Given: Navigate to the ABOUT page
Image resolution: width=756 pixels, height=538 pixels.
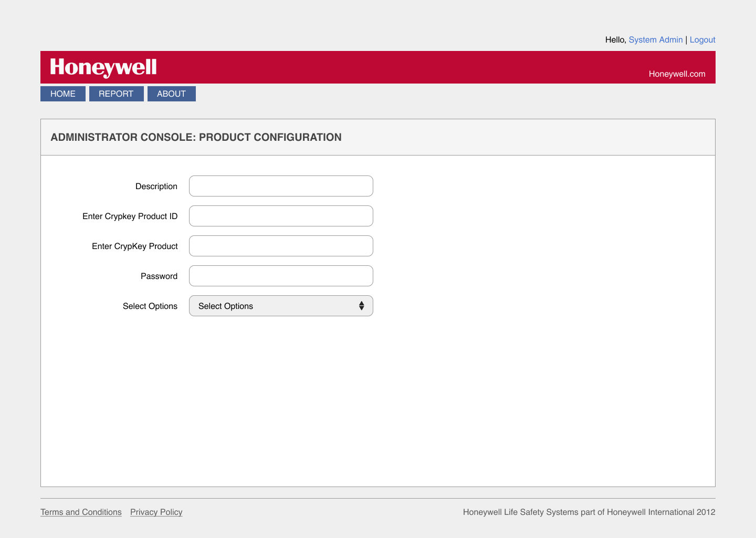Looking at the screenshot, I should [171, 94].
